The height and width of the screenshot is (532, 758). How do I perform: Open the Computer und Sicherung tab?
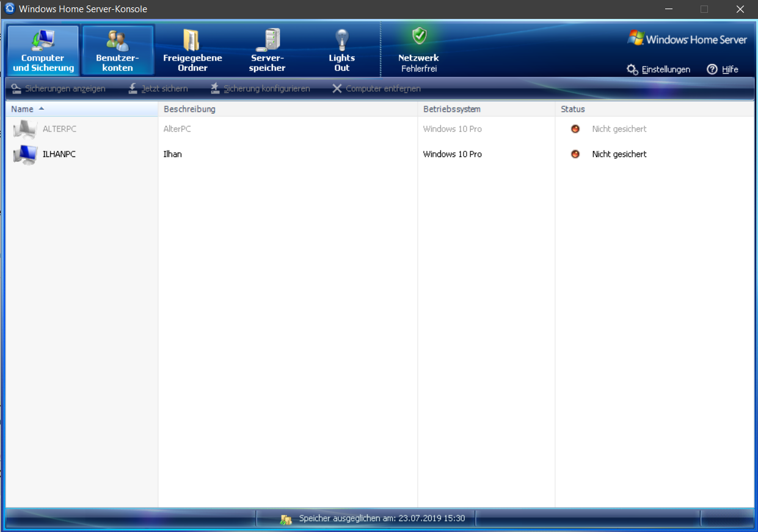43,51
